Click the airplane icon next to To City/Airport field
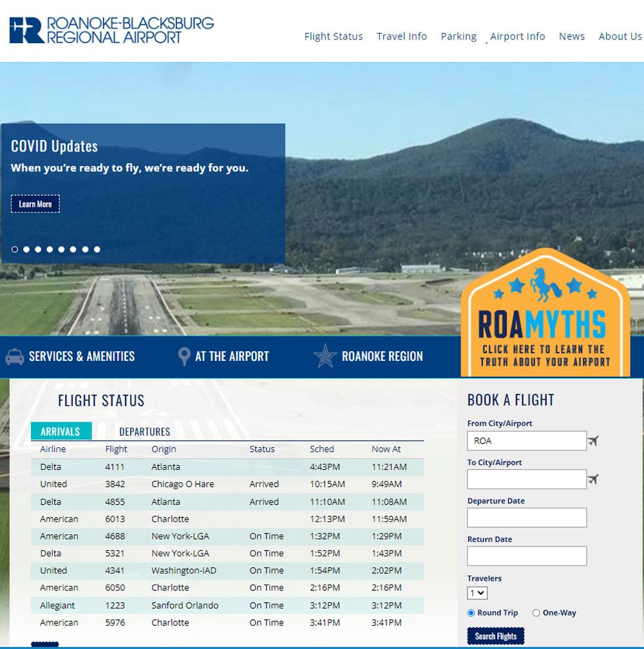Image resolution: width=644 pixels, height=649 pixels. pos(594,479)
